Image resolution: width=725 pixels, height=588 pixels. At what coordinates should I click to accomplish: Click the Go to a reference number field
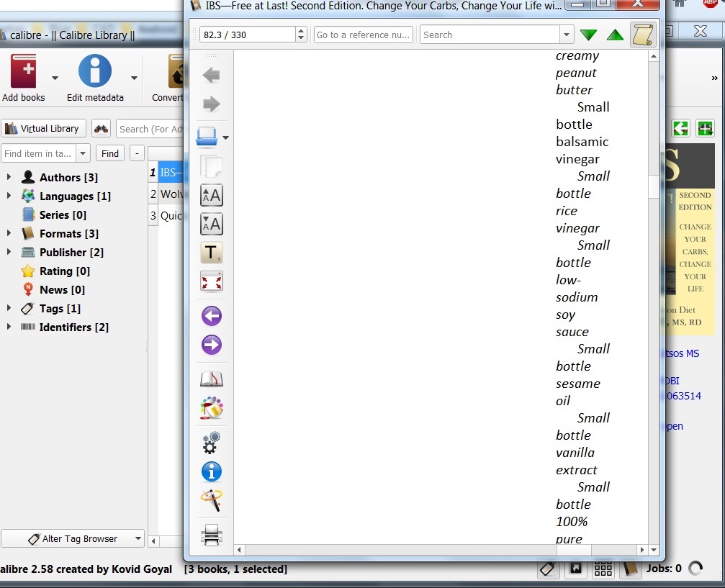pos(364,35)
